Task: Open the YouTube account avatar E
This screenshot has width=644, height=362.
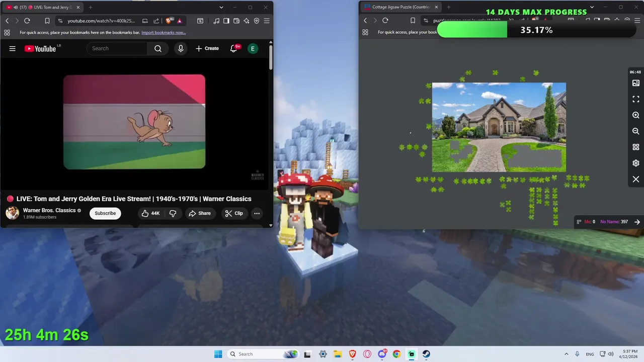Action: coord(253,48)
